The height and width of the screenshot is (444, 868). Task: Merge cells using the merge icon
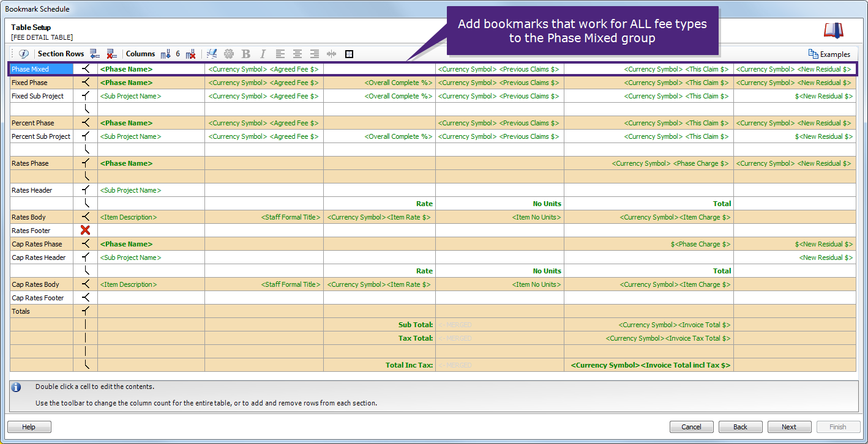pos(331,54)
